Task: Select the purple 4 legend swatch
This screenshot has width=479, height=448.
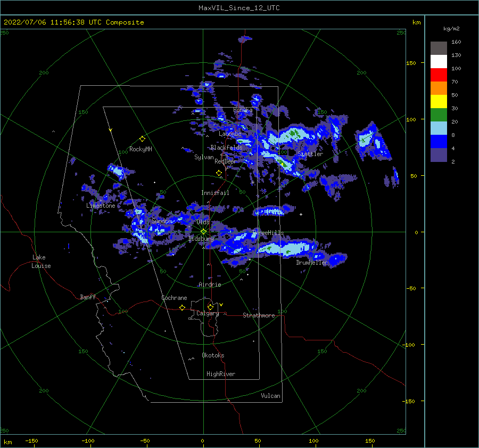Action: pyautogui.click(x=439, y=154)
